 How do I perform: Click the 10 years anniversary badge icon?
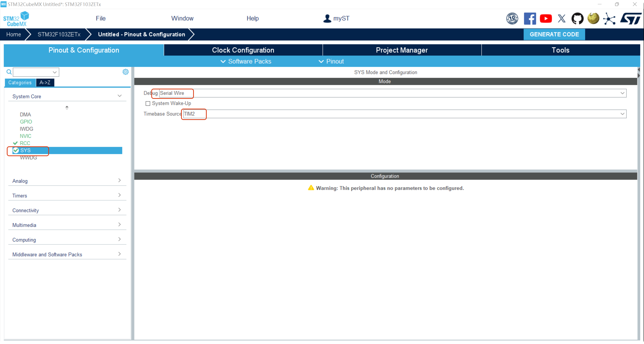click(512, 19)
